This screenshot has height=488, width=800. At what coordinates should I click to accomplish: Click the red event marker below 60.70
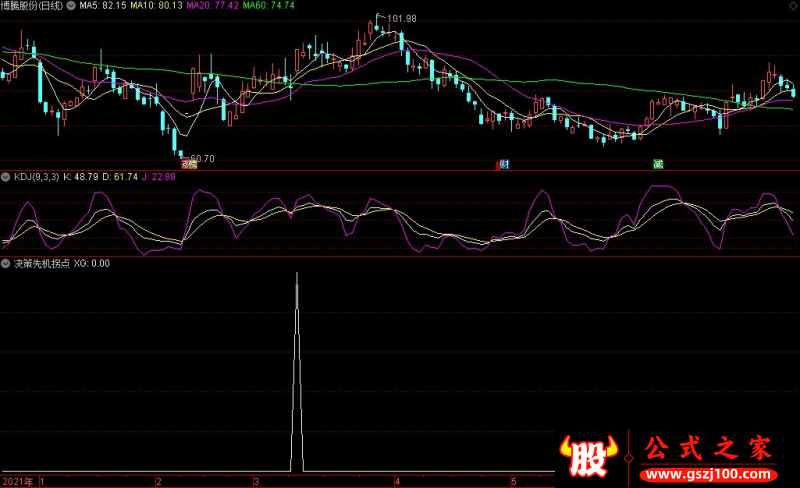189,164
